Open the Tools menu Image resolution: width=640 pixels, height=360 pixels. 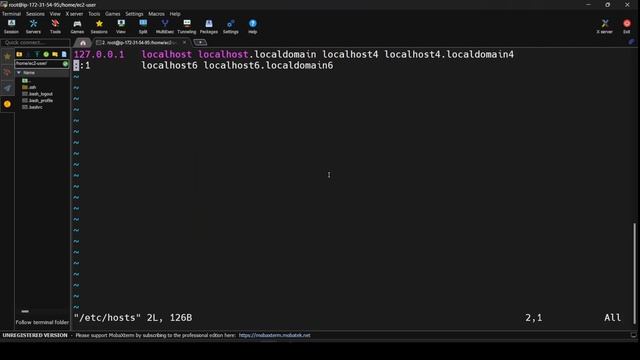point(94,14)
